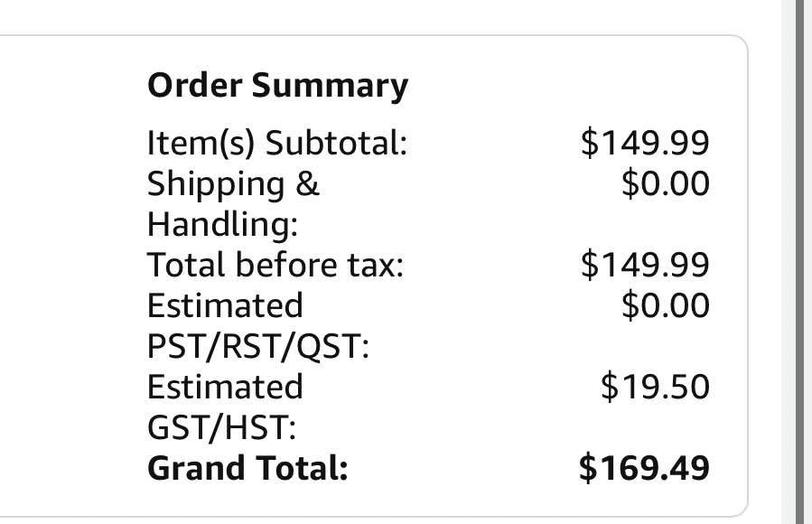
Task: Click the GST/HST label text
Action: 222,427
